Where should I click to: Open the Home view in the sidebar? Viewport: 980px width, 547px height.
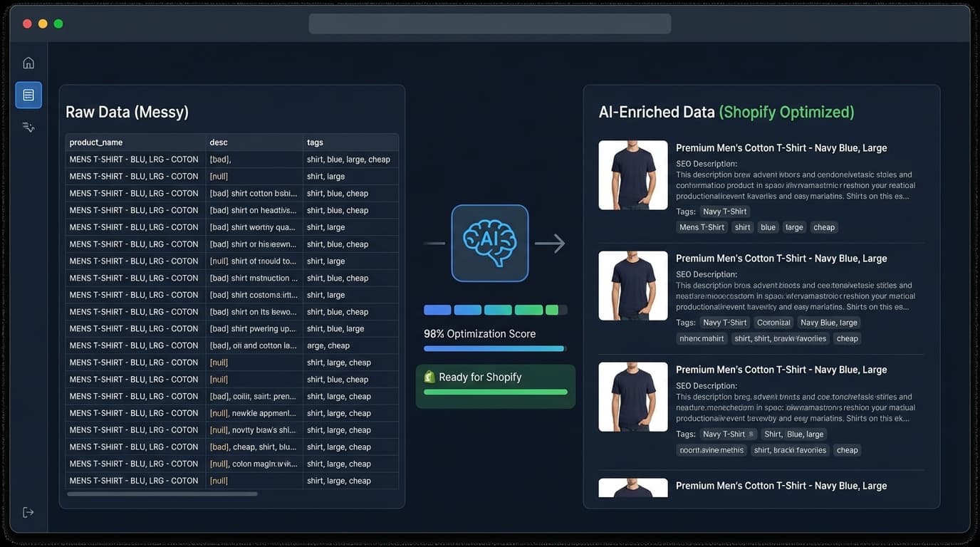[x=28, y=62]
